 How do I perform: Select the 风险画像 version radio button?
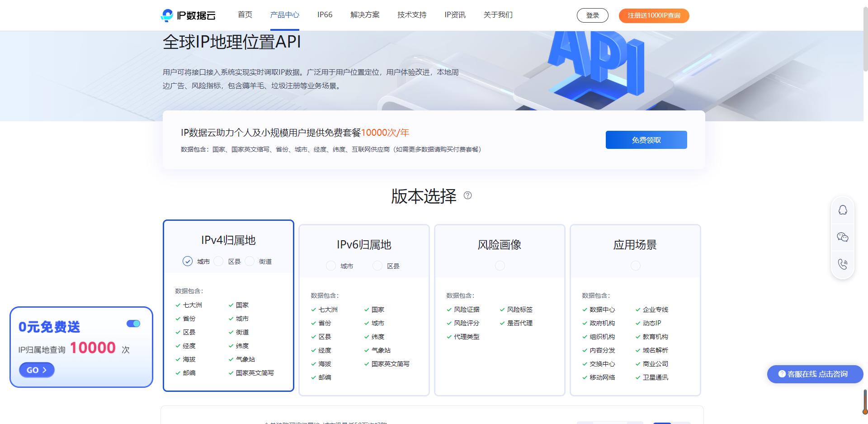pyautogui.click(x=500, y=266)
